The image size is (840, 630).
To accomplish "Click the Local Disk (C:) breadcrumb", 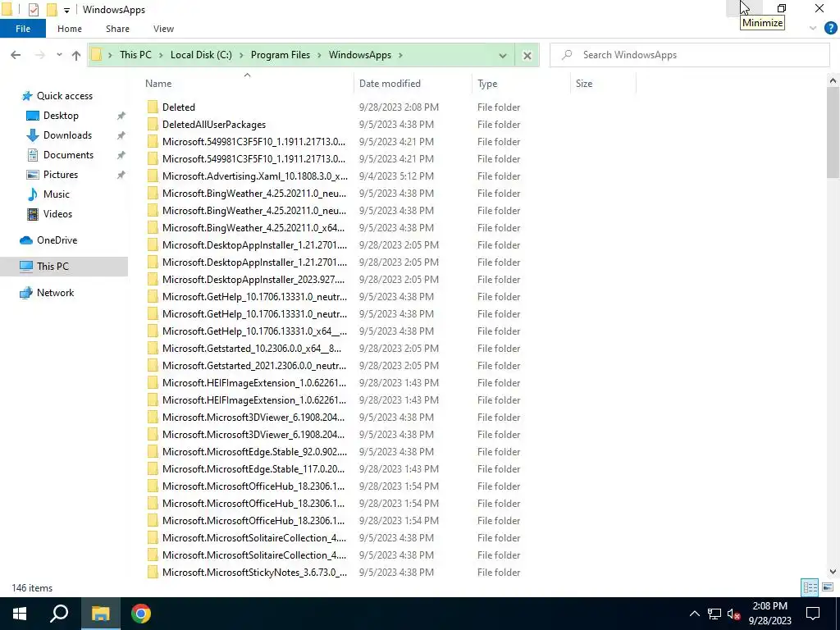I will tap(201, 55).
